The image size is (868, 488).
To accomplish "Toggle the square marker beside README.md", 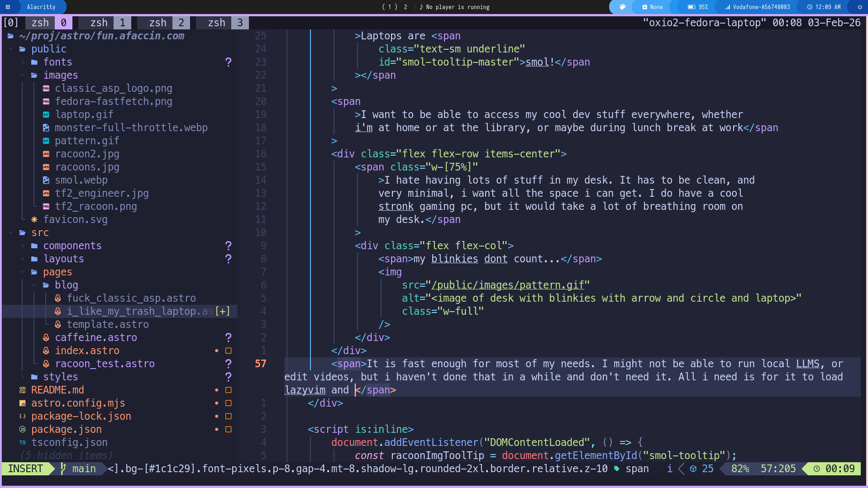I will [229, 390].
